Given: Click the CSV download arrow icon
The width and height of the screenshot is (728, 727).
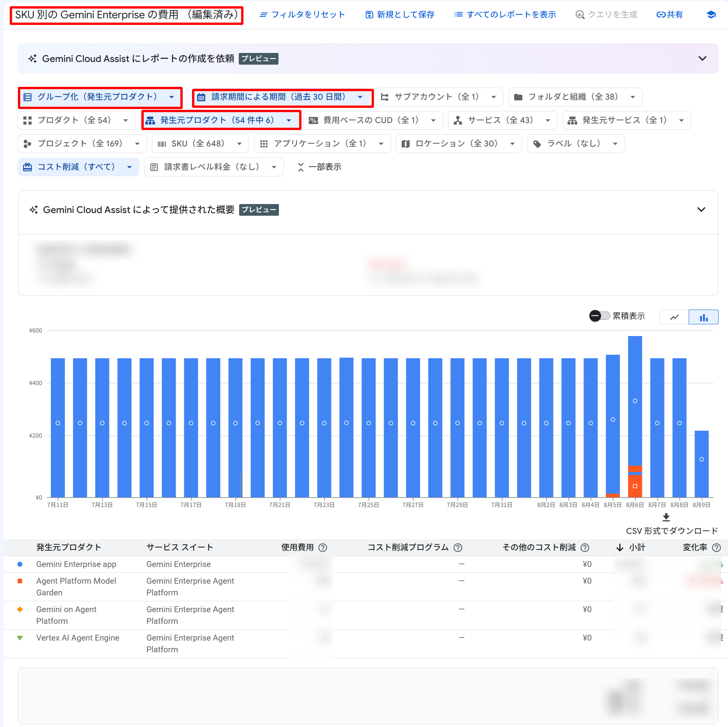Looking at the screenshot, I should point(666,517).
